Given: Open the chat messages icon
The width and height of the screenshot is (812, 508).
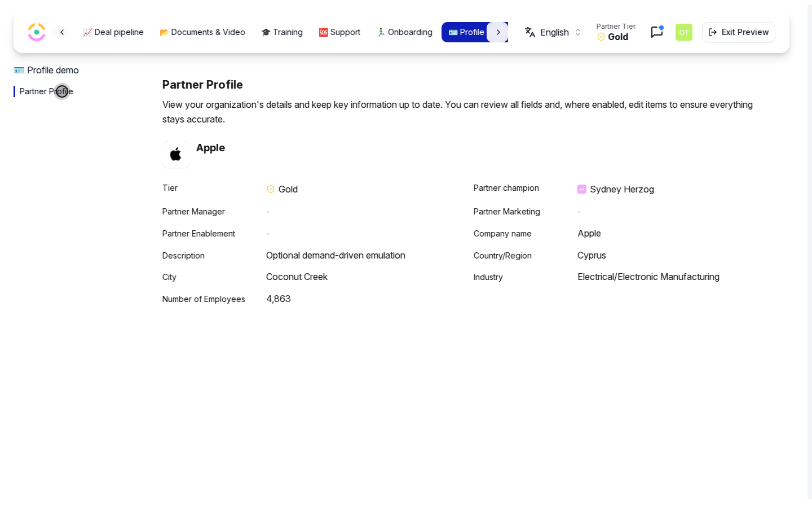Looking at the screenshot, I should 657,32.
